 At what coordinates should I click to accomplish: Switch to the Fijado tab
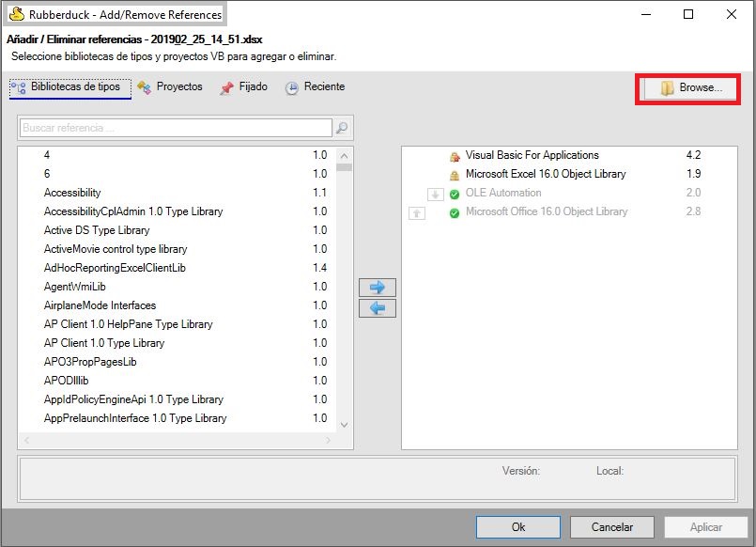coord(243,87)
